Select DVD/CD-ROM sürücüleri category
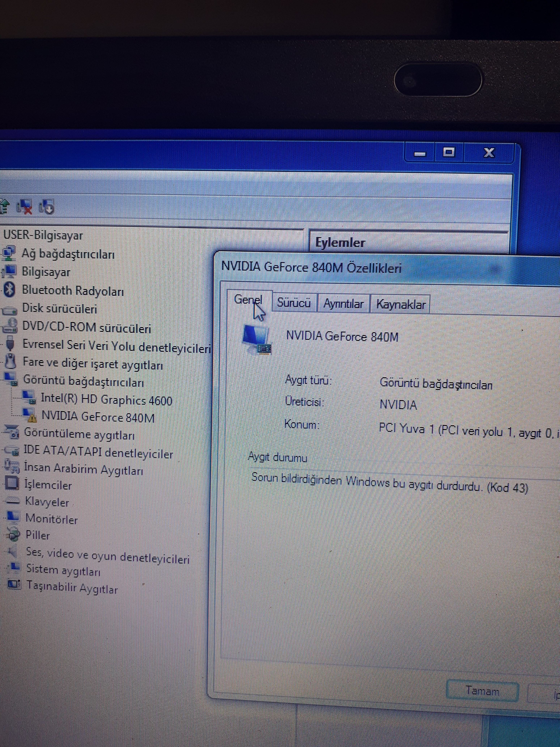 point(86,328)
